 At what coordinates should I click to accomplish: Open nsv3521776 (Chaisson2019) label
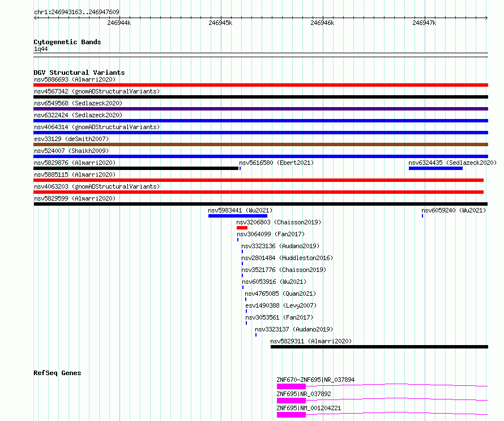tap(284, 270)
